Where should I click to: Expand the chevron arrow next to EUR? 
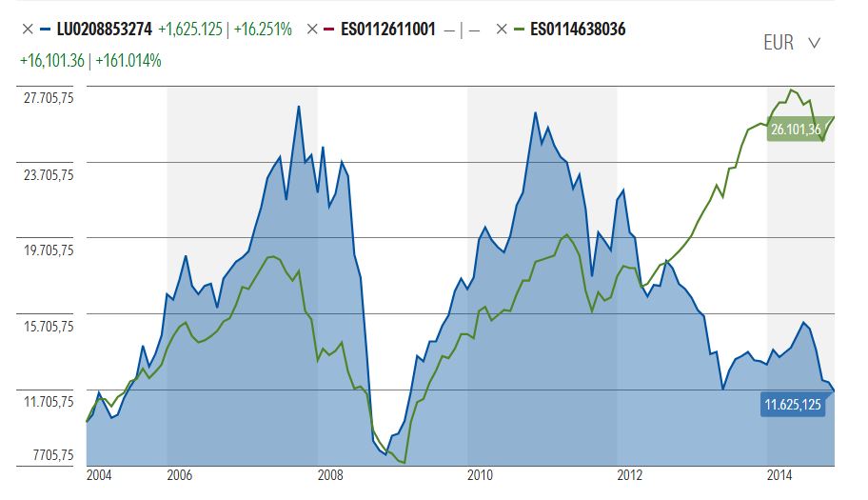(x=814, y=43)
